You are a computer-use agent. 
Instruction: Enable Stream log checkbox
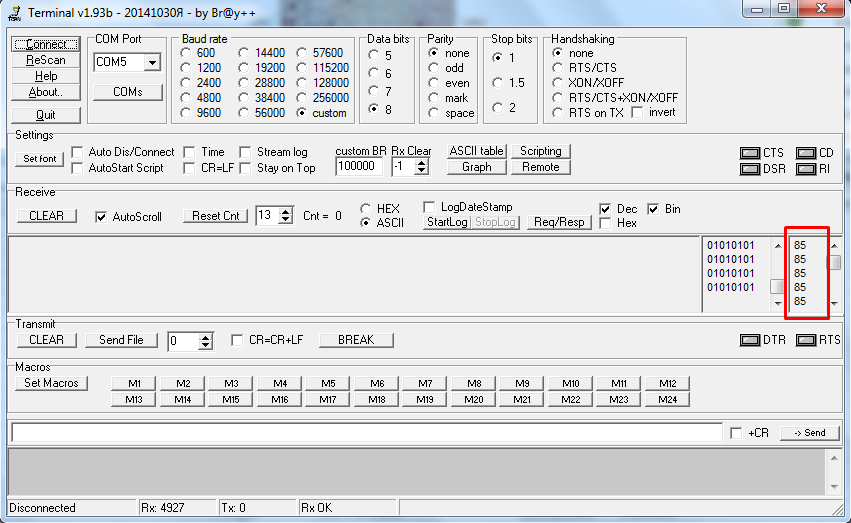(x=245, y=152)
